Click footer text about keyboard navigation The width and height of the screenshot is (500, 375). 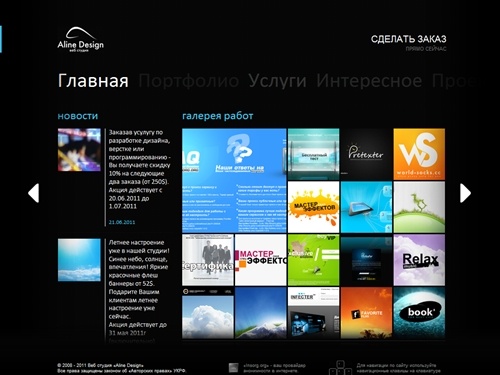398,368
